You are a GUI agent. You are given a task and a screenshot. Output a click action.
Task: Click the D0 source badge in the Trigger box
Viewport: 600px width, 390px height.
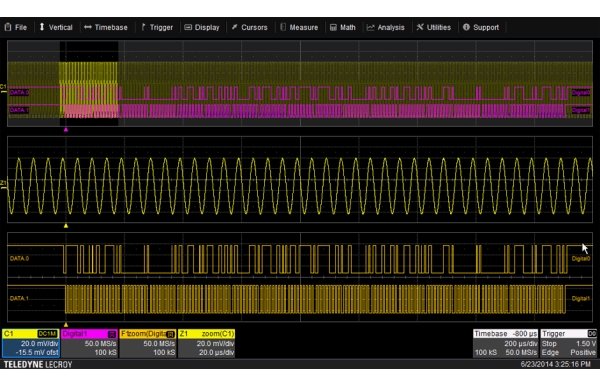tap(592, 334)
